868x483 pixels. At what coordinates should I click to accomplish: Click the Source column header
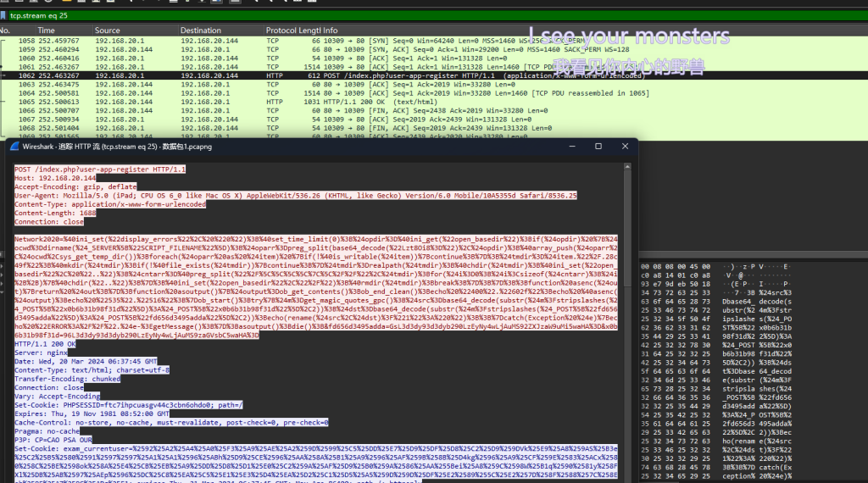click(x=108, y=31)
